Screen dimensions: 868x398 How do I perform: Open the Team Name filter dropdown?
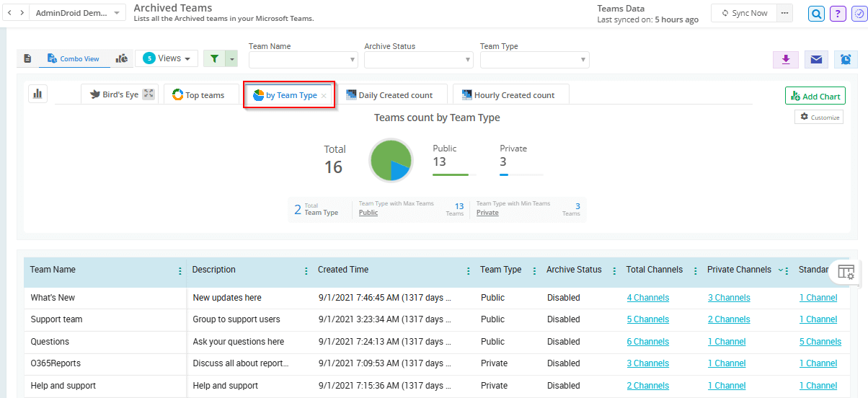(x=303, y=60)
